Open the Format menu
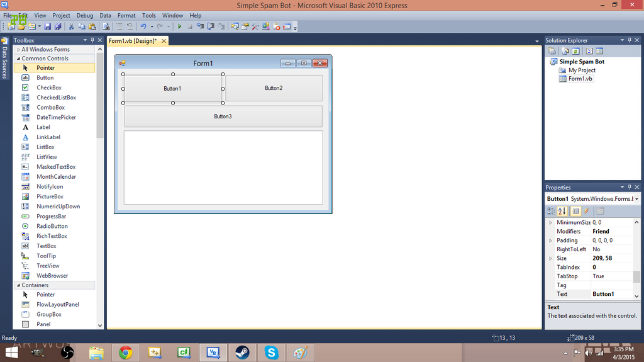Screen dimensions: 644x362 [x=126, y=16]
